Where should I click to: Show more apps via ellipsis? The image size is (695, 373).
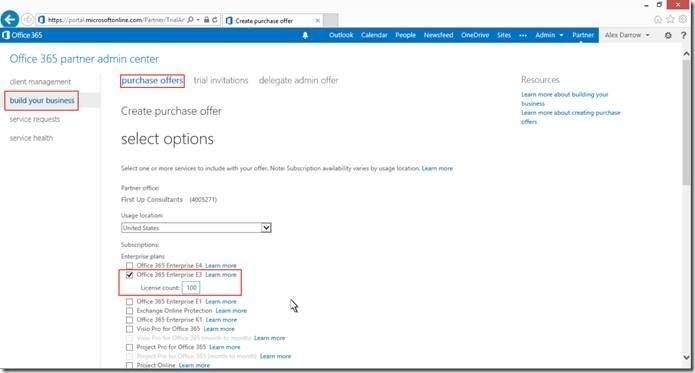point(523,35)
